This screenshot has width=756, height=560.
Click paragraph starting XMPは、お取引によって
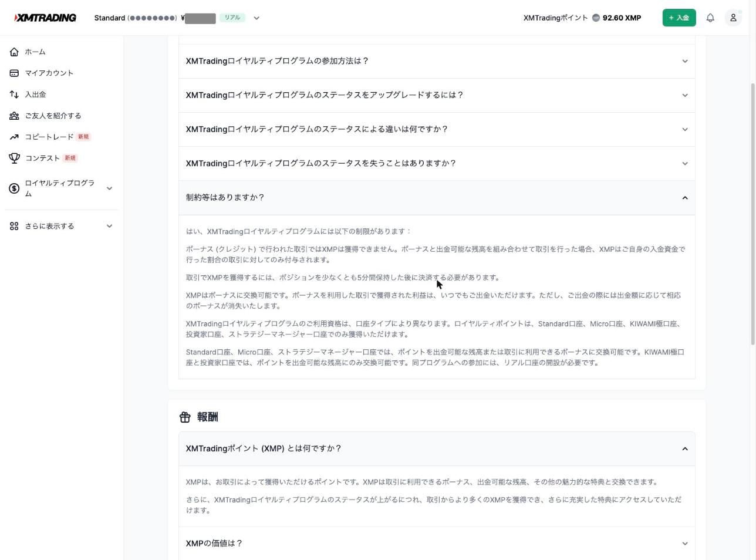[x=422, y=482]
